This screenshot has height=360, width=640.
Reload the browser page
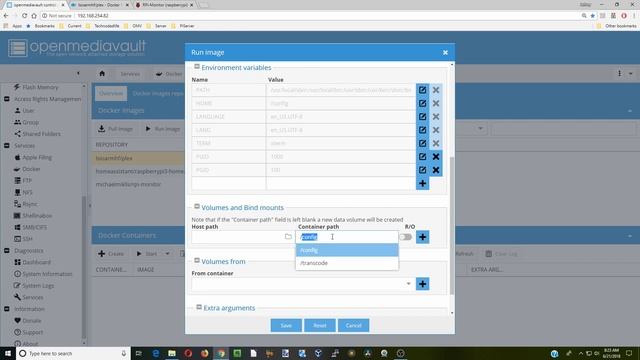point(24,16)
